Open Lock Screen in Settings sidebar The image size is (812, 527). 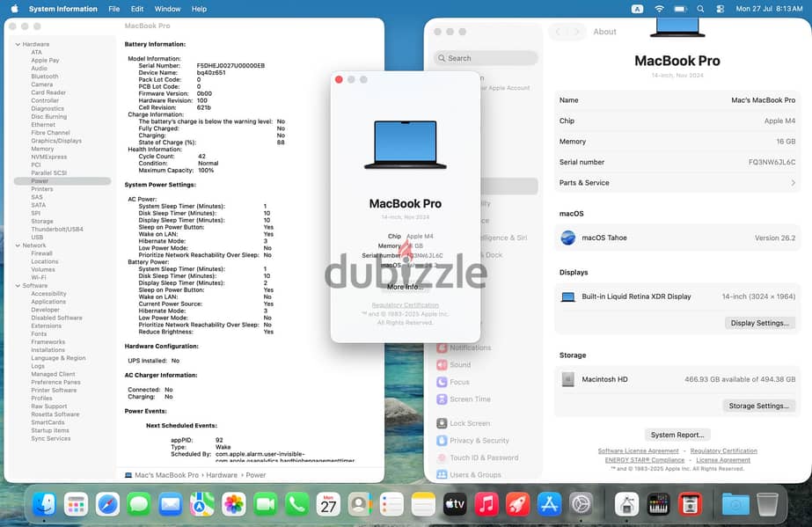click(x=463, y=423)
